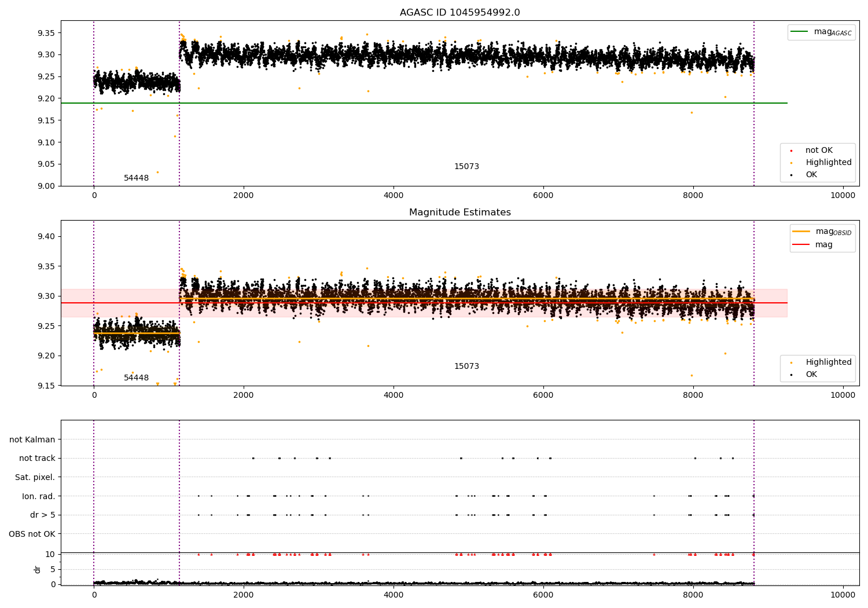Click the 9.40 y-axis tick in middle plot
868x608 pixels.
pos(45,236)
